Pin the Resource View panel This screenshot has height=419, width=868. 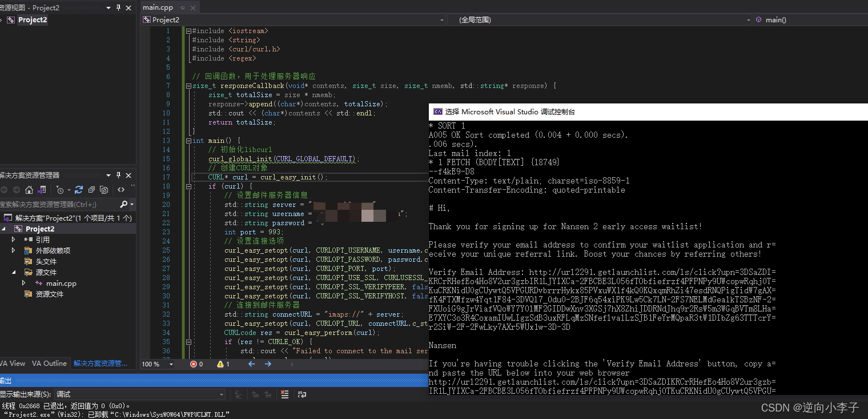pyautogui.click(x=119, y=7)
